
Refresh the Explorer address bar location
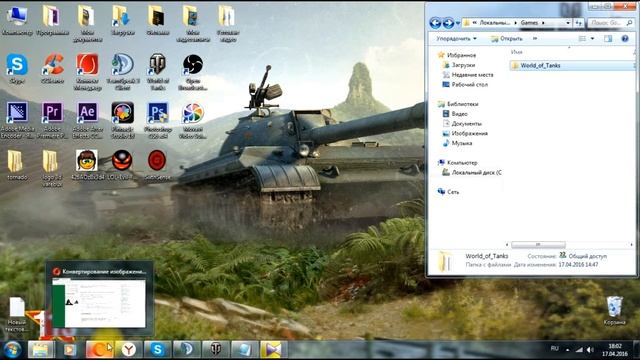click(x=579, y=23)
